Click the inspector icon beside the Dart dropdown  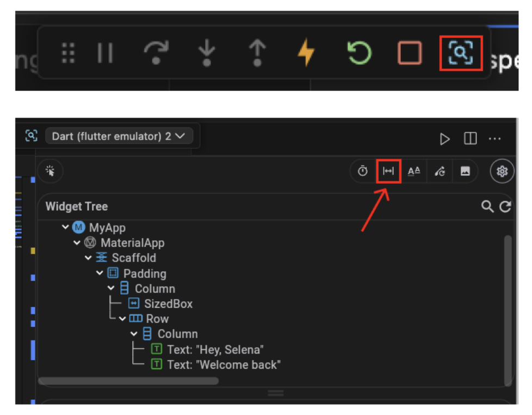(x=31, y=136)
